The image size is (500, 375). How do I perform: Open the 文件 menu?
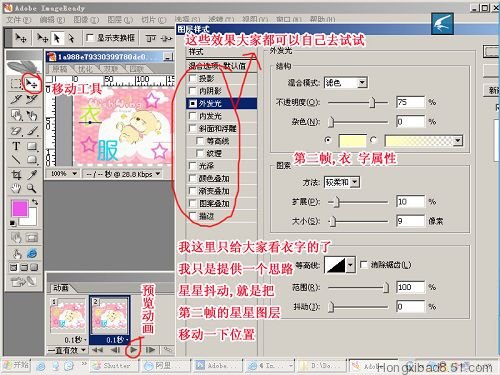18,20
